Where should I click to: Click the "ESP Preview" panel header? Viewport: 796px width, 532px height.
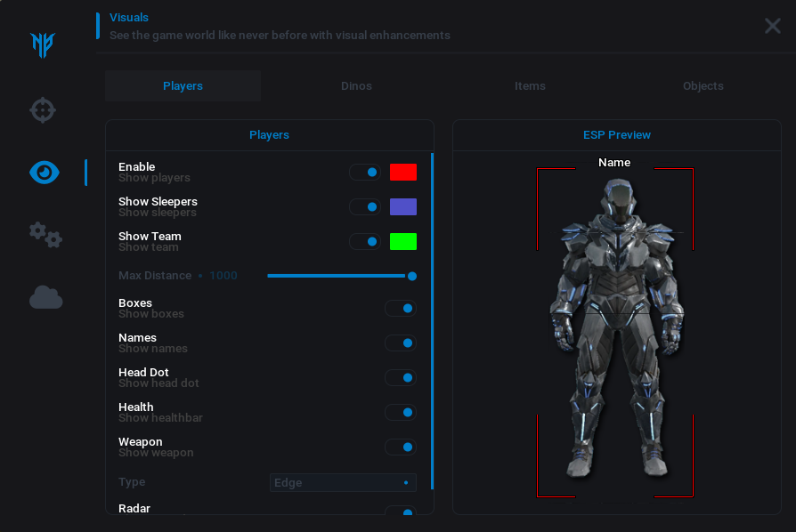617,135
